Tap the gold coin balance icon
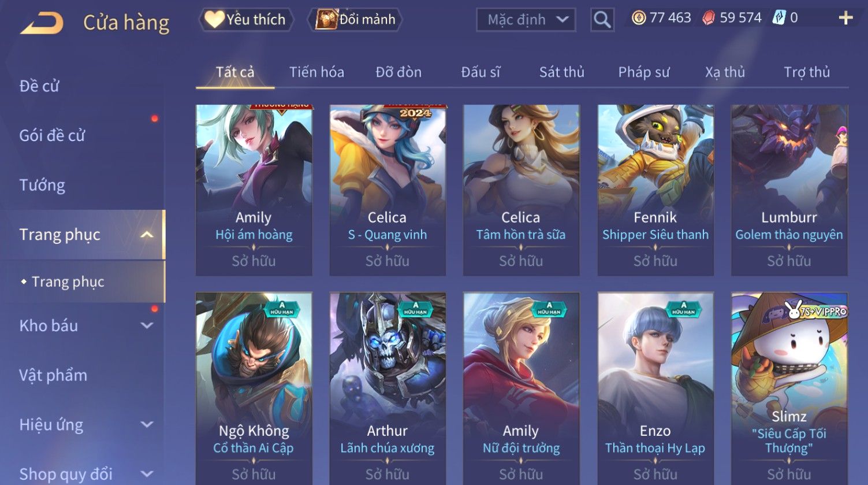Image resolution: width=868 pixels, height=485 pixels. (639, 18)
